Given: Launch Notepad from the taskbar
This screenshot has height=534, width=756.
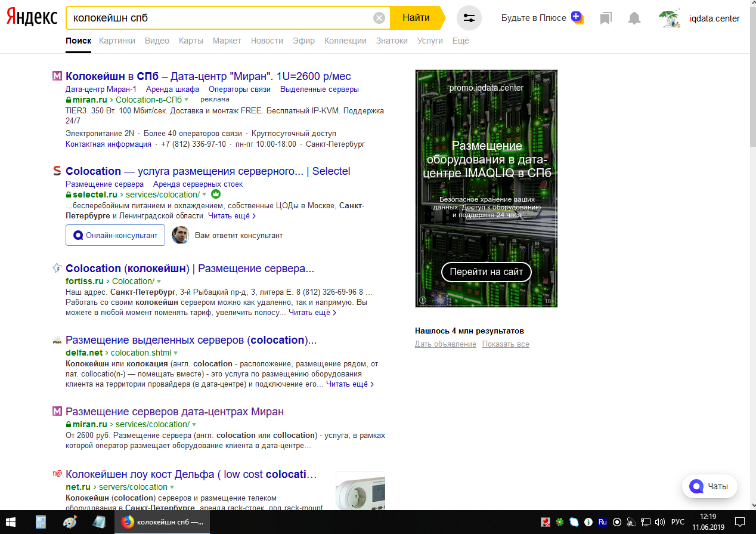Looking at the screenshot, I should coord(99,521).
